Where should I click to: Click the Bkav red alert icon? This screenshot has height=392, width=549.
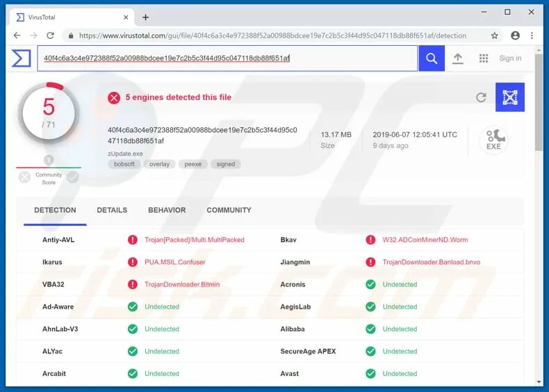click(370, 240)
